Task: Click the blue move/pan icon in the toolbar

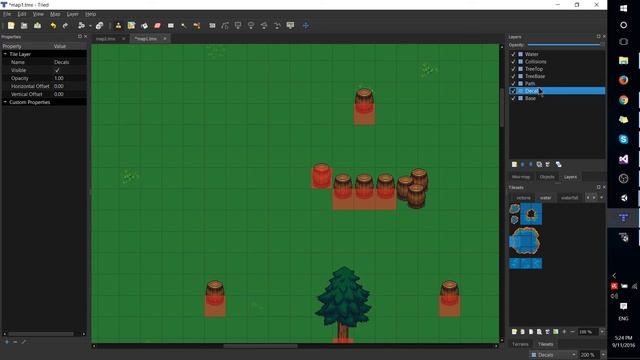Action: pos(306,26)
